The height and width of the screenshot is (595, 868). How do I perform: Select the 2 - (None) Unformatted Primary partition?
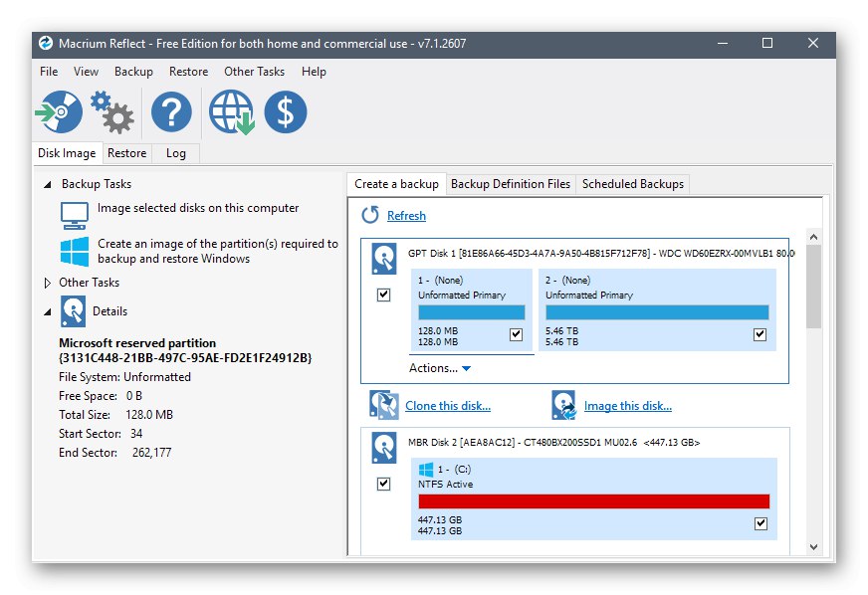click(657, 310)
